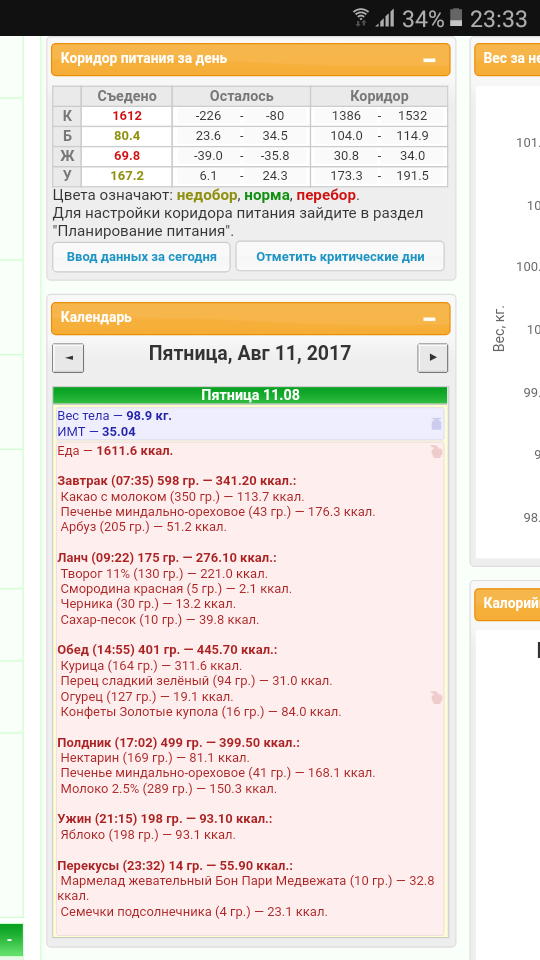Click the Творог 11% entry
Screen dimensions: 540x960
click(164, 574)
